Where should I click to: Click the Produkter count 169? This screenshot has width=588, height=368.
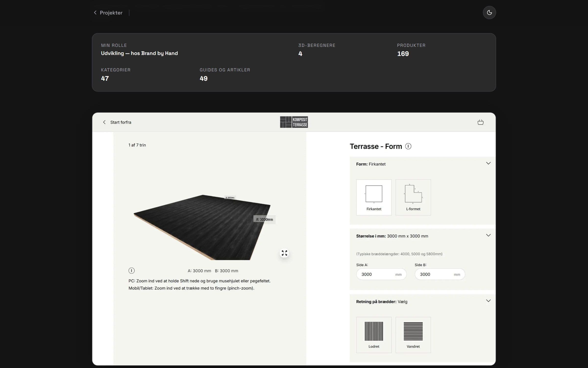pyautogui.click(x=403, y=54)
